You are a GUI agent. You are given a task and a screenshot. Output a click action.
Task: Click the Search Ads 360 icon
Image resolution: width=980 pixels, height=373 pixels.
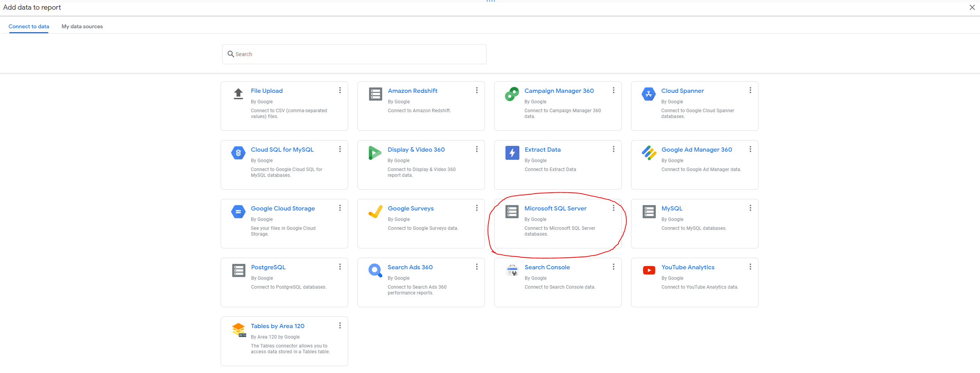tap(375, 270)
